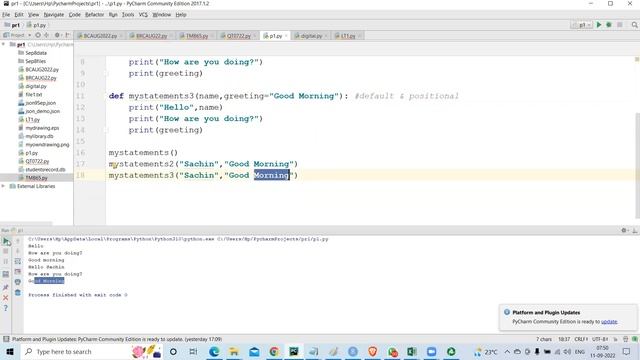Click p1.py breadcrumb in navigation bar

click(x=36, y=25)
